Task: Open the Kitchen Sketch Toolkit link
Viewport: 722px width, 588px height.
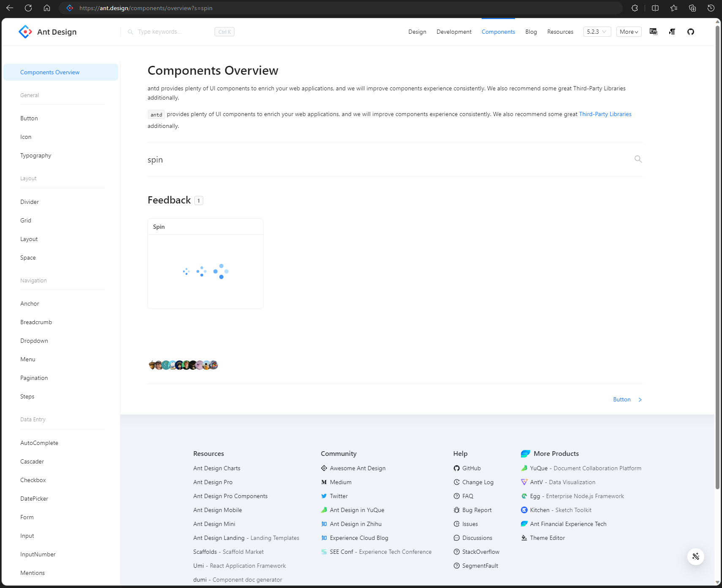Action: (561, 510)
